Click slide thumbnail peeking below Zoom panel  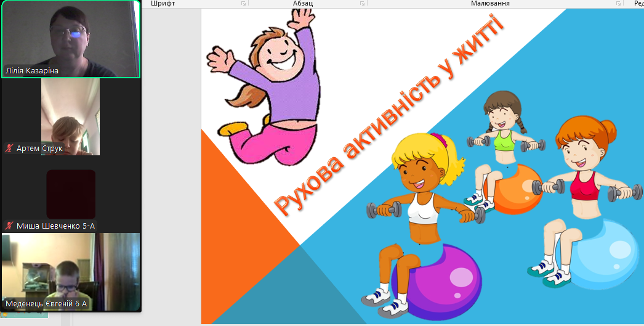coord(25,315)
